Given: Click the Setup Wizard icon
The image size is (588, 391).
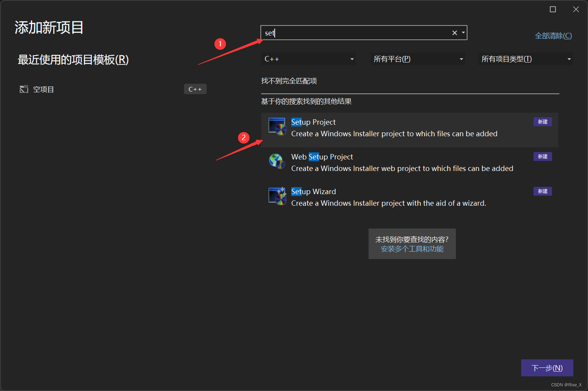Looking at the screenshot, I should pos(277,196).
